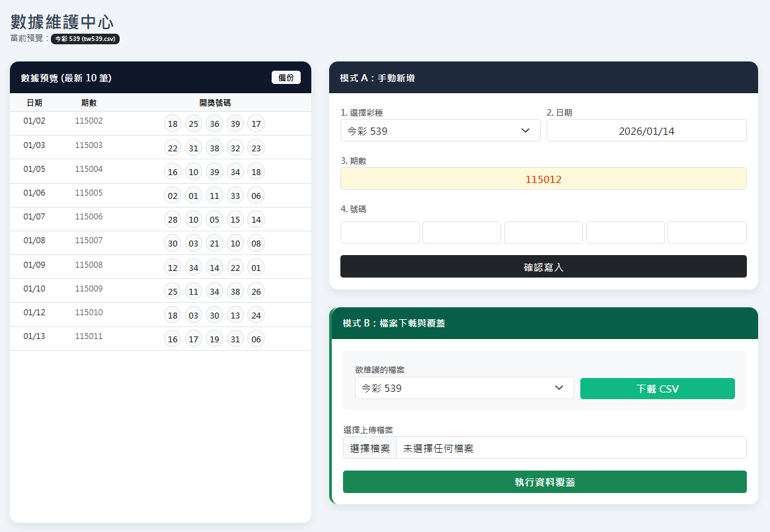
Task: Open the 選擇彩種 lottery type dropdown
Action: point(440,130)
